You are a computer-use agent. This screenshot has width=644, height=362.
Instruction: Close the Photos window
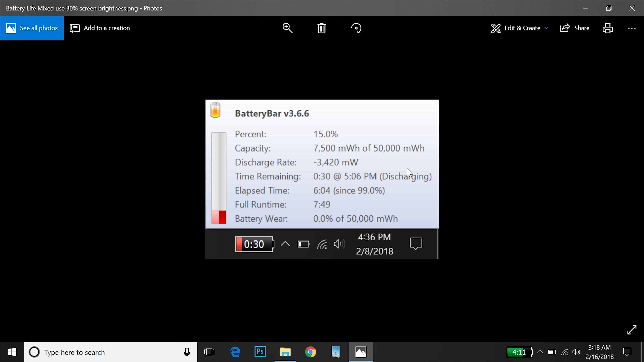[x=632, y=8]
